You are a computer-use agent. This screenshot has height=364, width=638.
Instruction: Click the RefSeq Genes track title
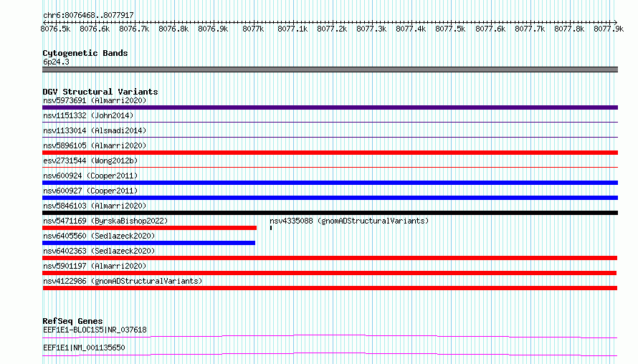(x=72, y=321)
